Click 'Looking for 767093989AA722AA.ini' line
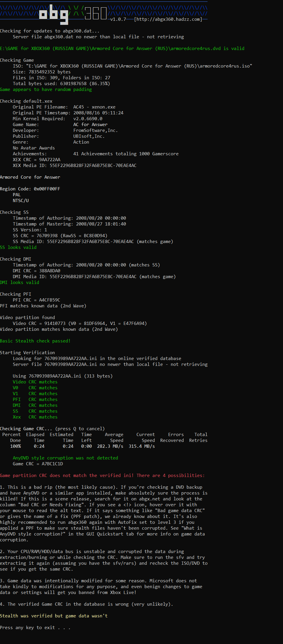This screenshot has width=283, height=644. click(97, 359)
